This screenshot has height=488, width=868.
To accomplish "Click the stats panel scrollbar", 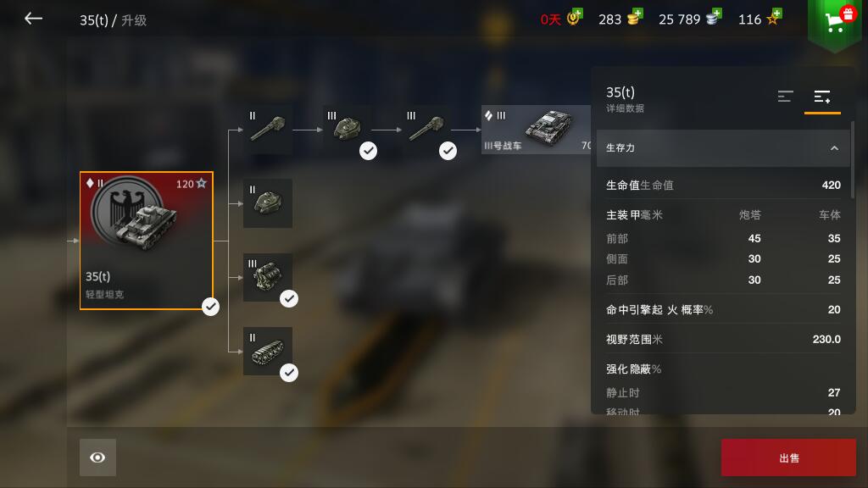I will coord(853,160).
